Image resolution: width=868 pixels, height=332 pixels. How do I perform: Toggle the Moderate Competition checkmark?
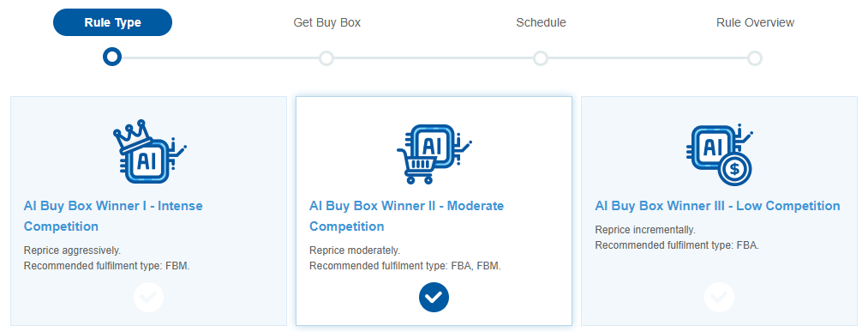point(434,297)
